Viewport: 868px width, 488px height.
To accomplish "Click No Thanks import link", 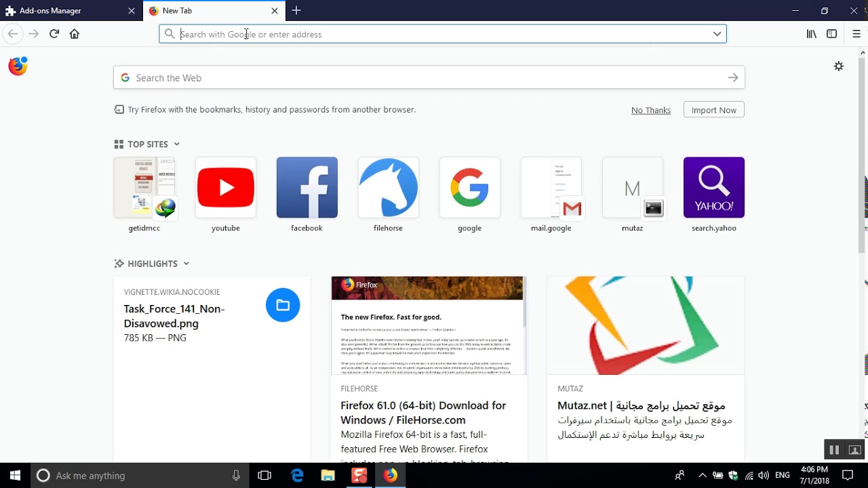I will [651, 110].
